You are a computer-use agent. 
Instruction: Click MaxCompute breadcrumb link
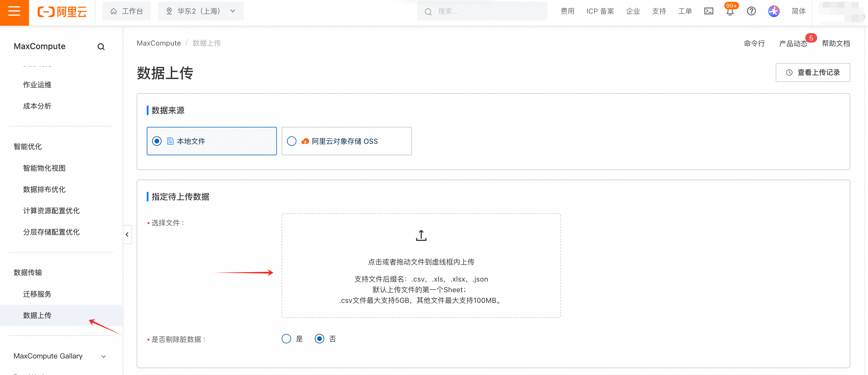point(159,43)
